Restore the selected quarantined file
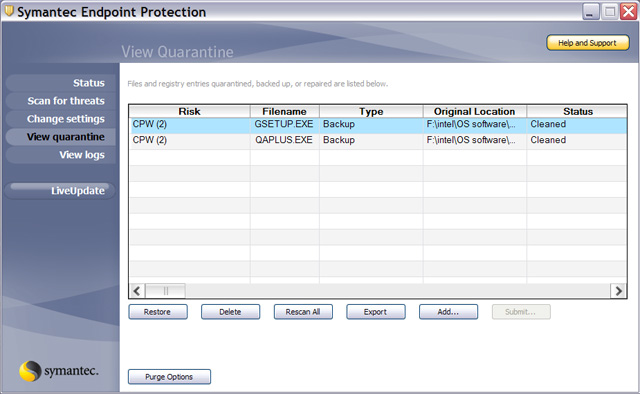 (158, 312)
